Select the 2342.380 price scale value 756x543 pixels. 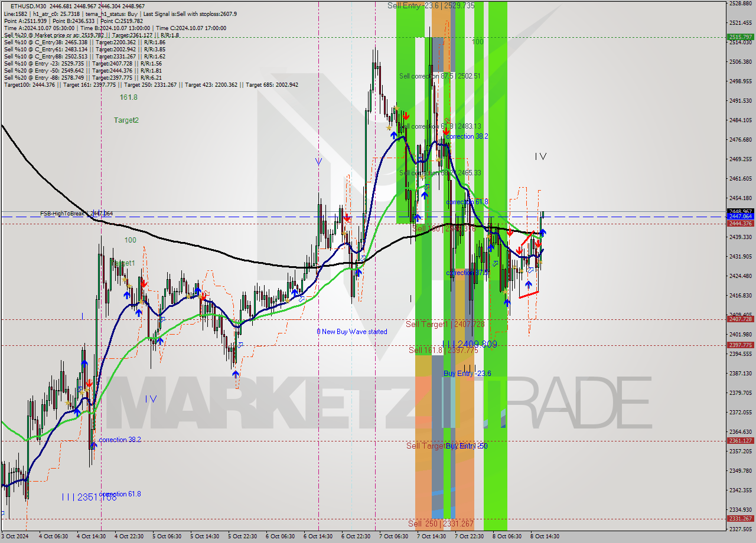(741, 490)
